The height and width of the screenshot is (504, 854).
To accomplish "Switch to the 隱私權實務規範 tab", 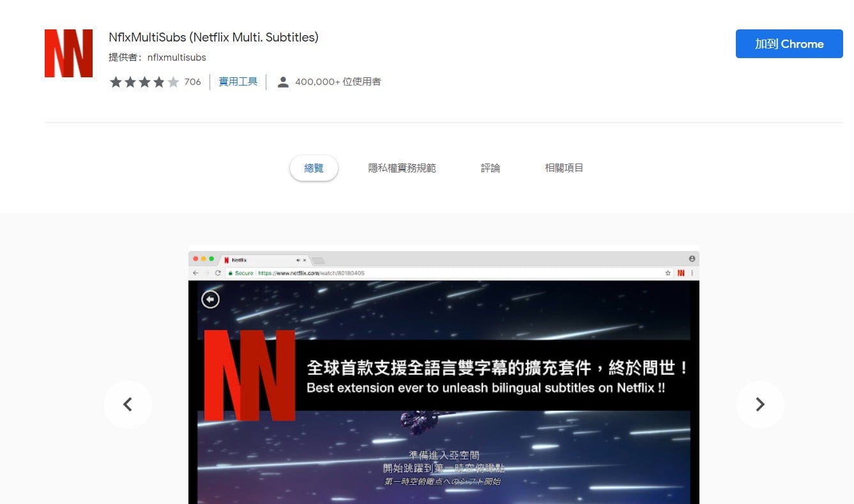I will tap(402, 168).
